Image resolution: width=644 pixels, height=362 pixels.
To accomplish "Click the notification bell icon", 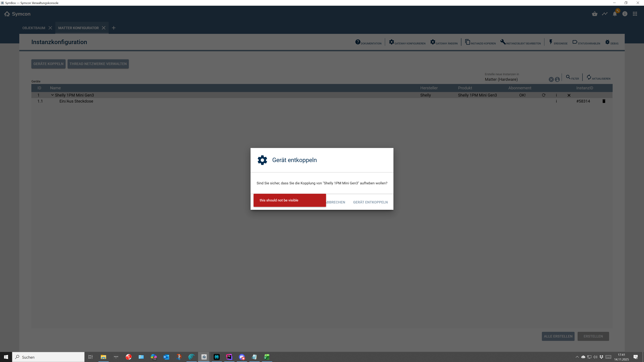I will coord(615,14).
